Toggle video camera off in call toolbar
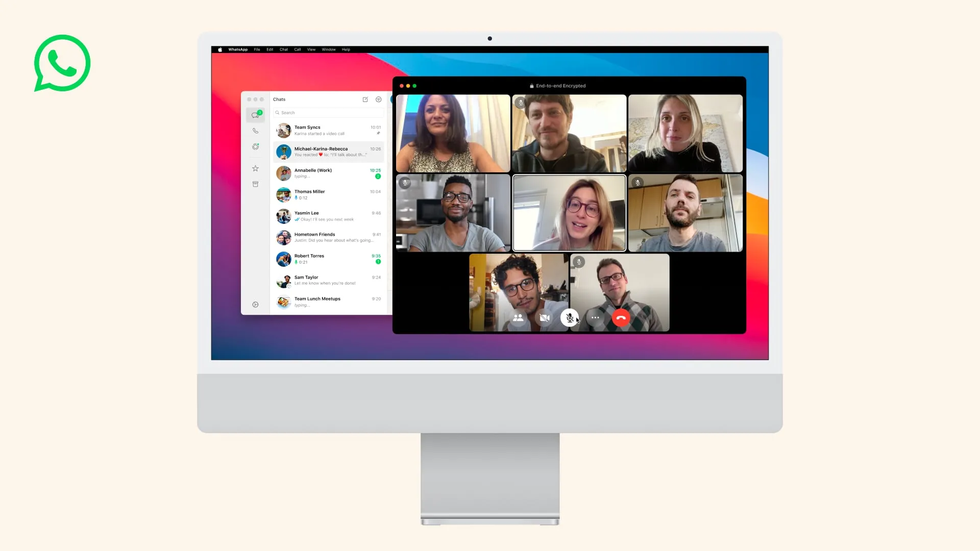The height and width of the screenshot is (551, 980). 544,317
